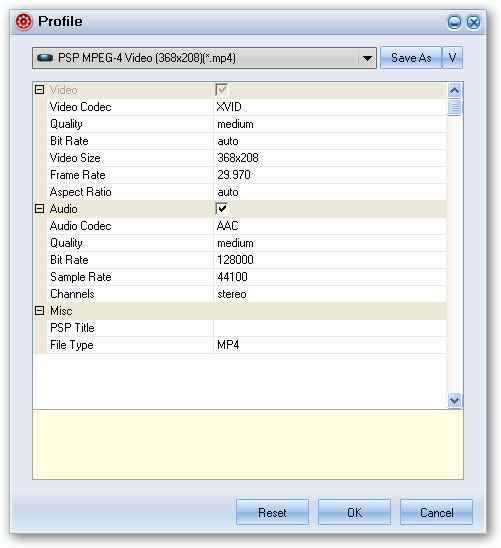Click the Save As button
The width and height of the screenshot is (501, 548).
coord(411,58)
